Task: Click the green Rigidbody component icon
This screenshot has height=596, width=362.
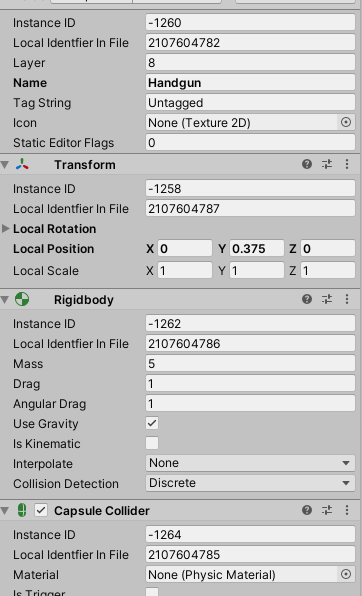Action: tap(22, 300)
